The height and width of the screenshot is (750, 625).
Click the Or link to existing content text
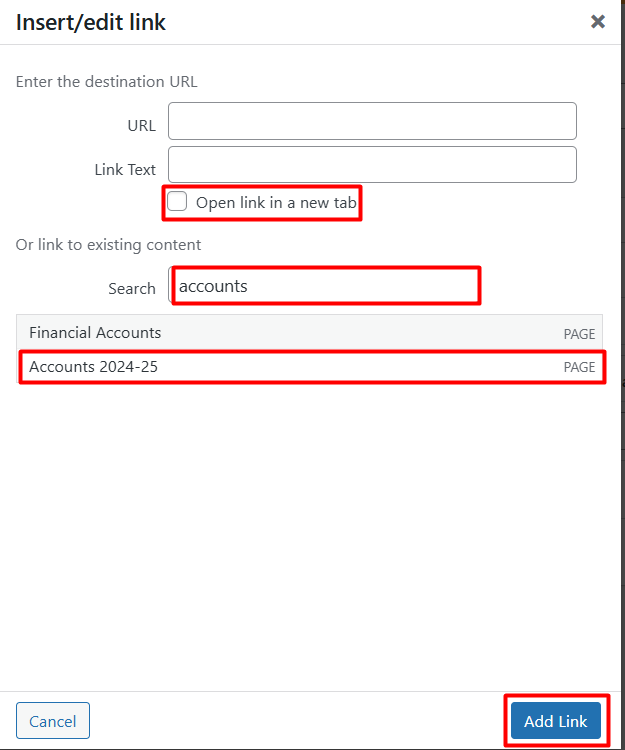[x=108, y=244]
